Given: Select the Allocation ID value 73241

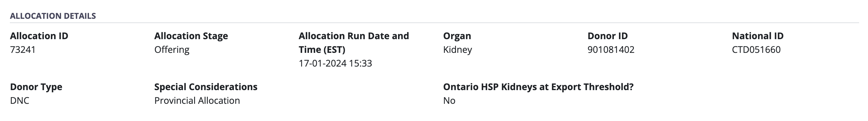Looking at the screenshot, I should coord(23,50).
